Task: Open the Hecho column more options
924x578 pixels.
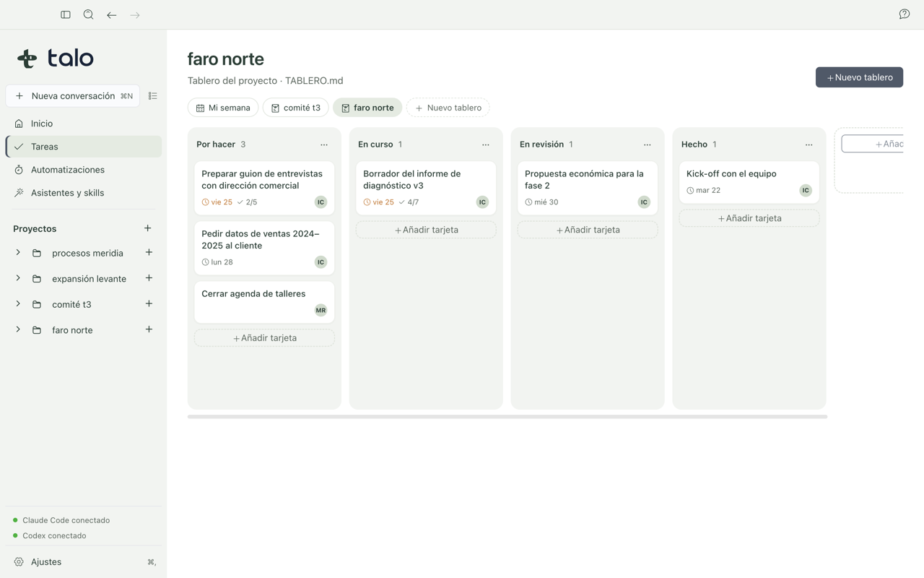Action: click(809, 144)
